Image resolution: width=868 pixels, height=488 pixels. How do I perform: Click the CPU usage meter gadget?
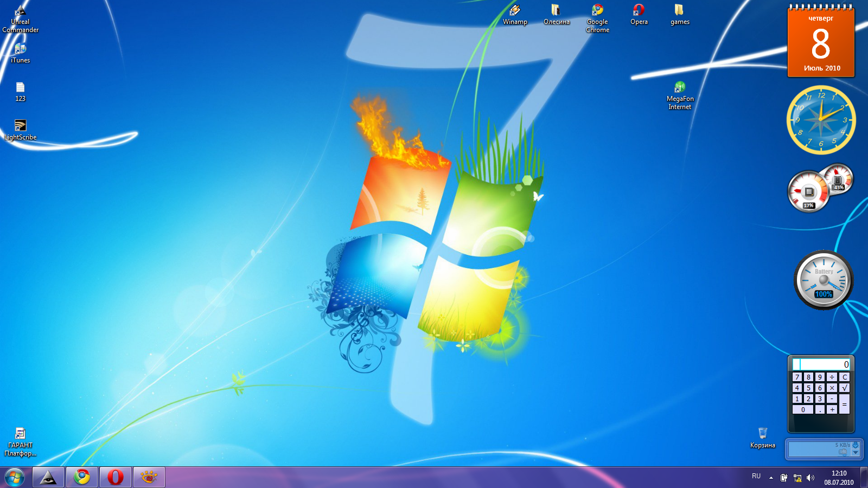(x=809, y=191)
